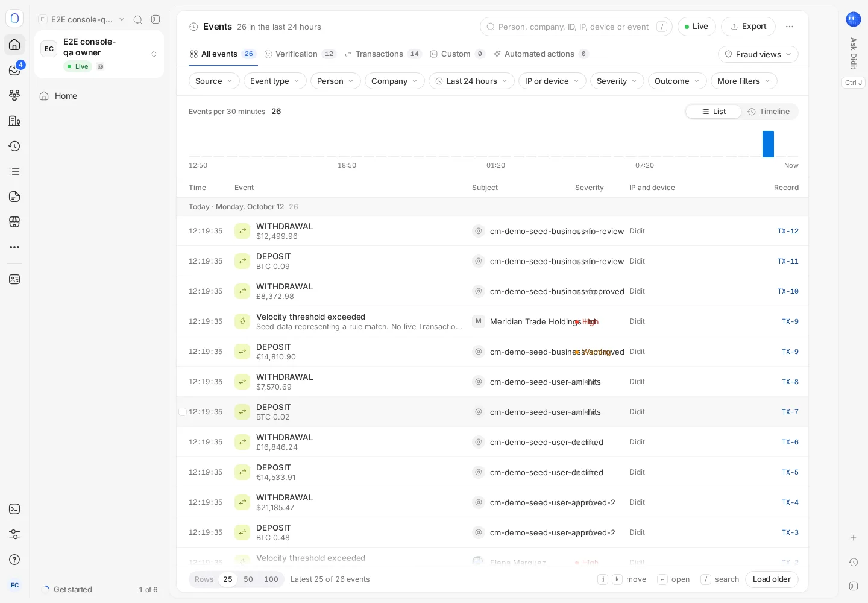Screen dimensions: 868x603
Task: Open the help question mark icon
Action: pos(14,560)
